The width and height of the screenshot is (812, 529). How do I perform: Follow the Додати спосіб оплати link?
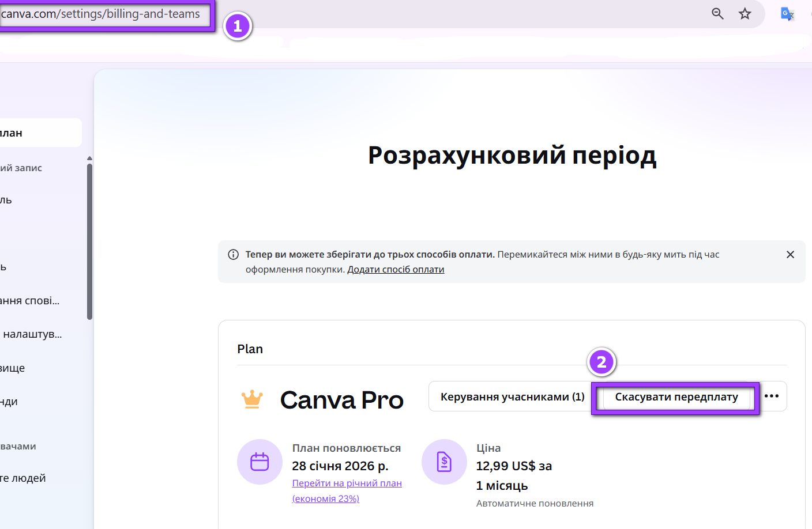point(396,270)
